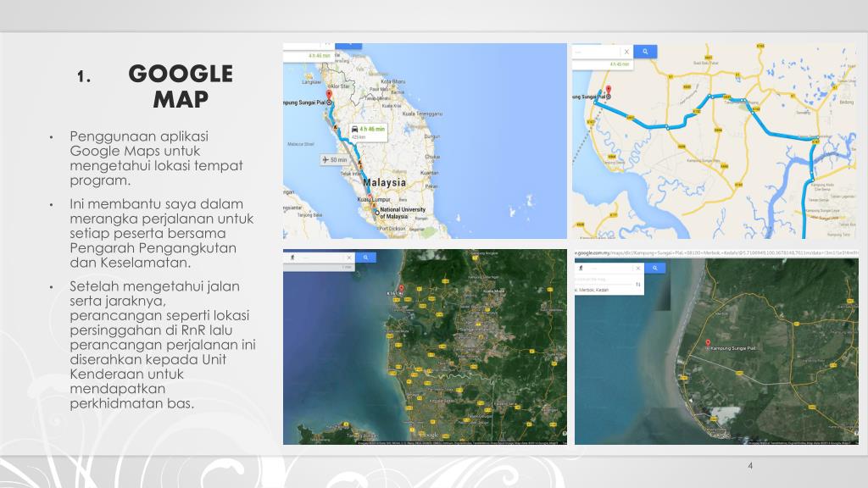Viewport: 868px width, 488px height.
Task: Click the red destination pin on the road route map
Action: pos(608,91)
